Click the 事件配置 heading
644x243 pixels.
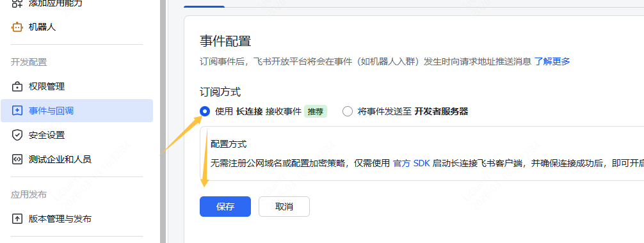coord(225,41)
